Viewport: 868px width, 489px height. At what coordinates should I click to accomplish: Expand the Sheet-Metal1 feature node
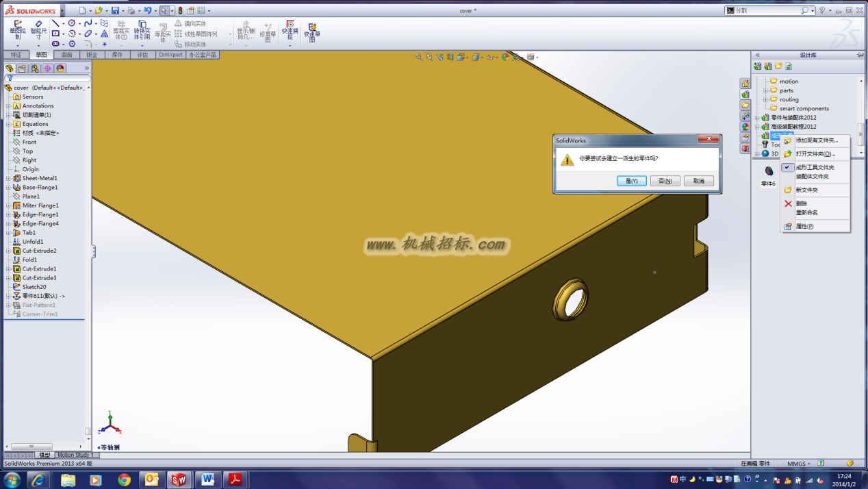pyautogui.click(x=9, y=178)
